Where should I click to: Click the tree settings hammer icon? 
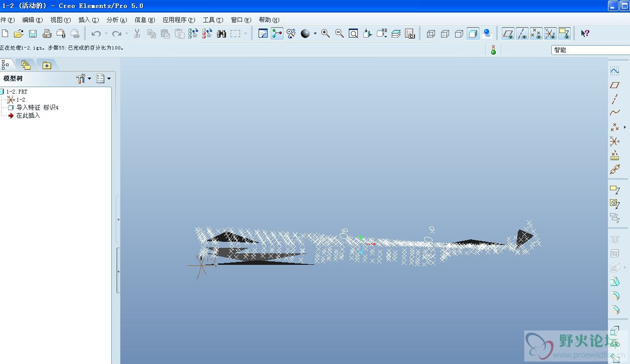pos(81,79)
